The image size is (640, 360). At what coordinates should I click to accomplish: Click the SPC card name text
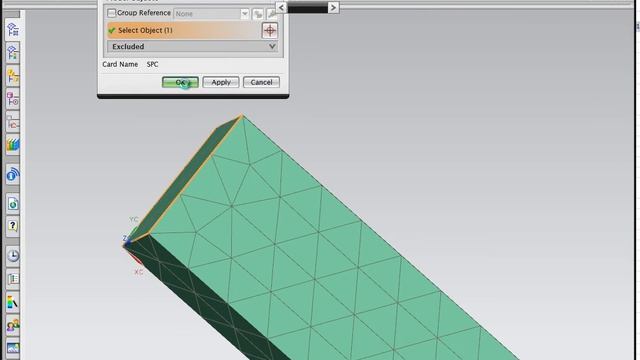[x=152, y=64]
